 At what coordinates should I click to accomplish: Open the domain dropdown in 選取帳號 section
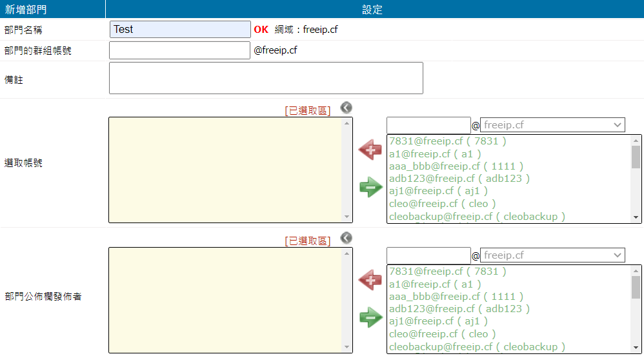tap(552, 125)
